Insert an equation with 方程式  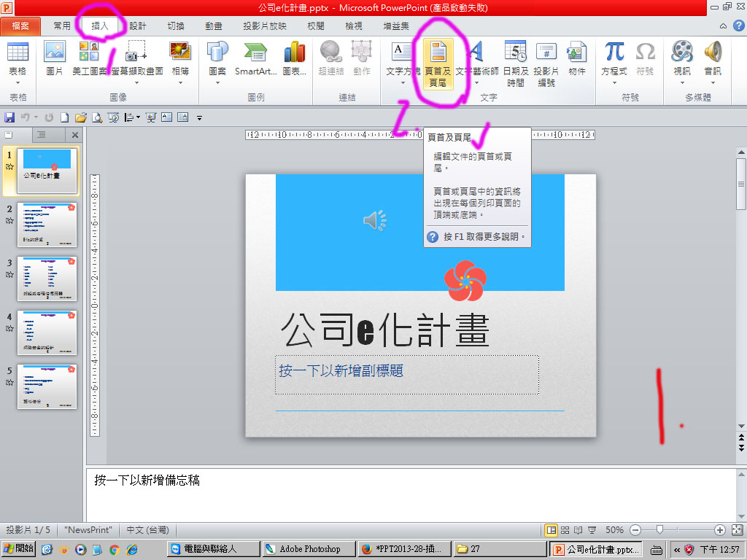[x=614, y=52]
